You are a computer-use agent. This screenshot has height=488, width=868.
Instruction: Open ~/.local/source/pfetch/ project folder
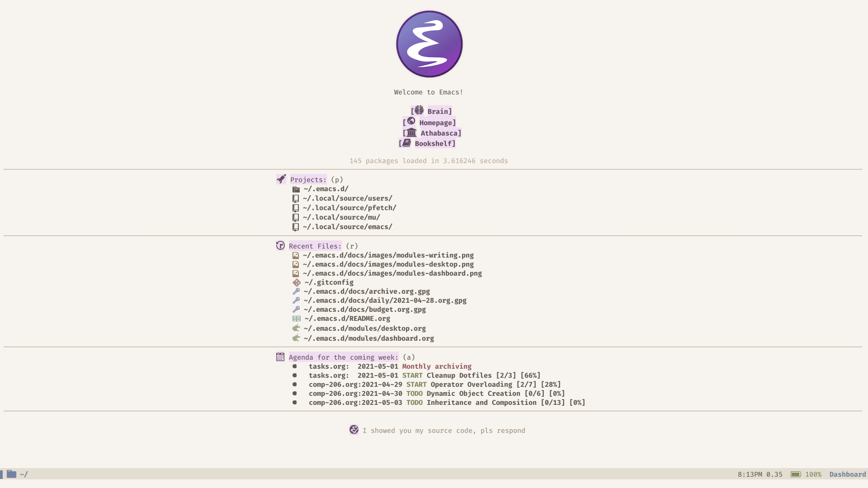tap(349, 207)
